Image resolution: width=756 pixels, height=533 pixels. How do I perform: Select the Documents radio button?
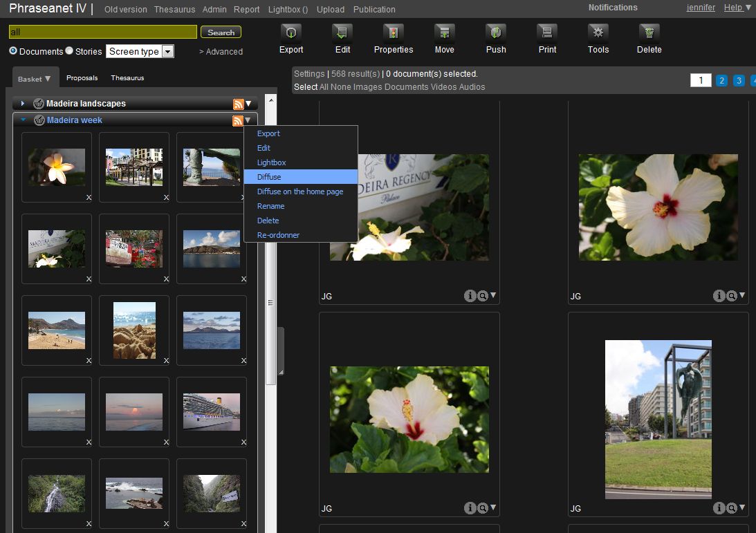point(13,51)
